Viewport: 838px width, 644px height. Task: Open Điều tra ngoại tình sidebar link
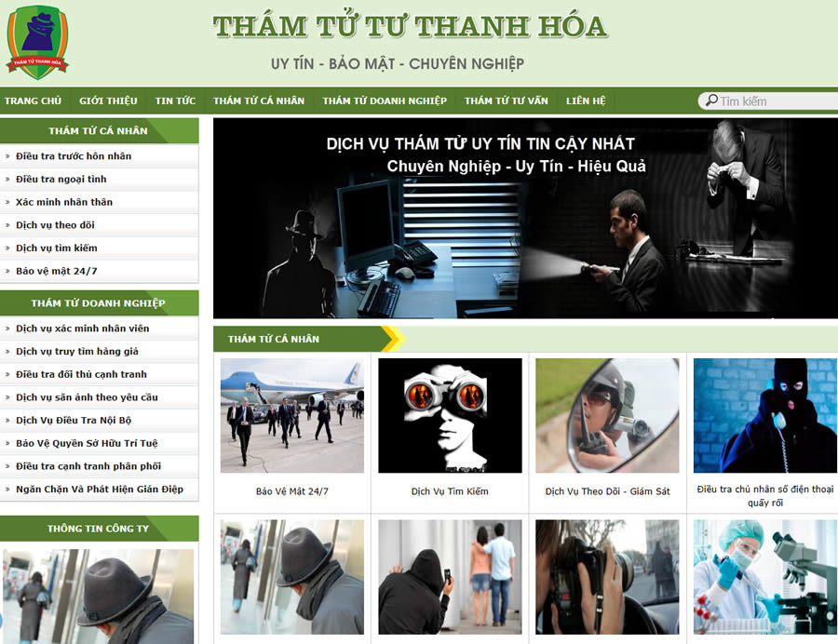pos(61,179)
